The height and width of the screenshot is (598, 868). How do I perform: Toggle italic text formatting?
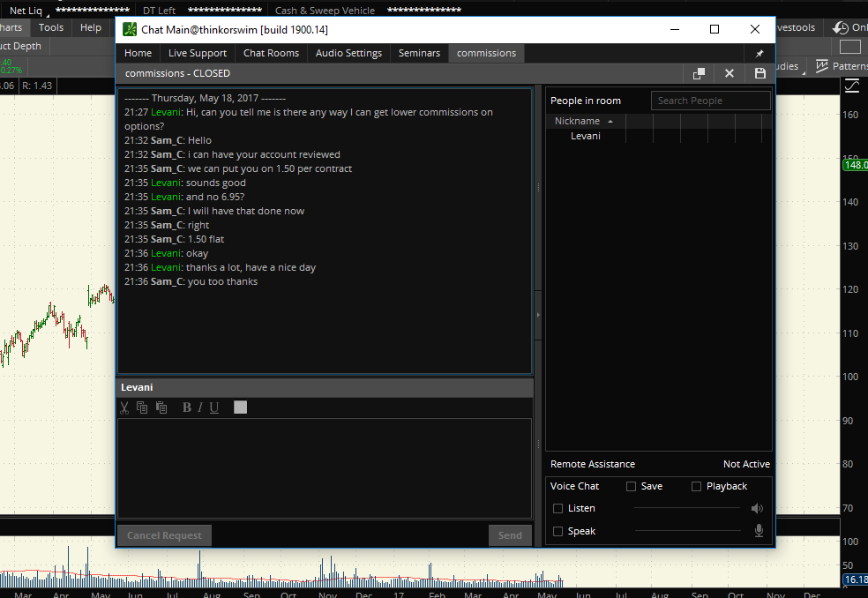pyautogui.click(x=200, y=407)
